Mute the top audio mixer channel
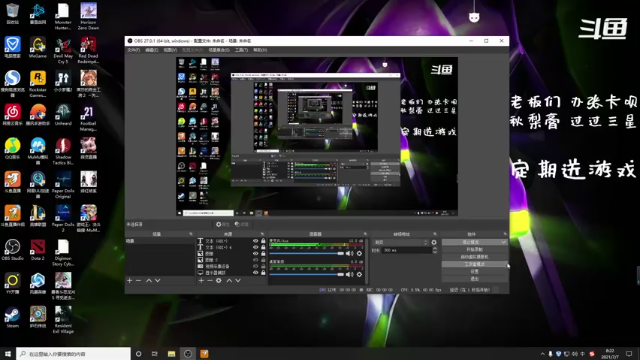 [x=350, y=253]
